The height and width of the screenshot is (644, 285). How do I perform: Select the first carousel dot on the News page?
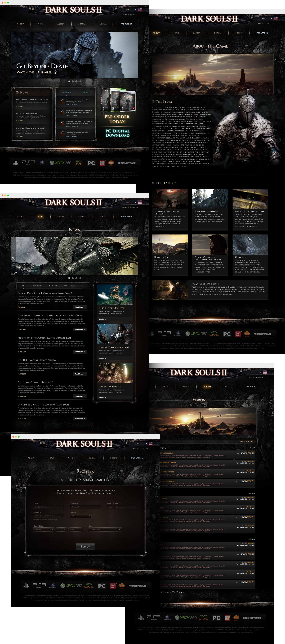[69, 278]
